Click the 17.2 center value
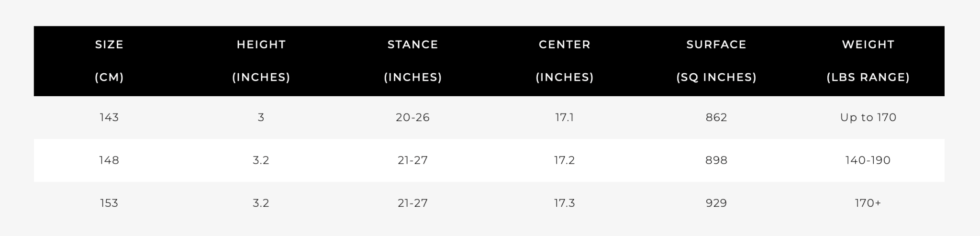Viewport: 980px width, 236px height. pyautogui.click(x=565, y=160)
